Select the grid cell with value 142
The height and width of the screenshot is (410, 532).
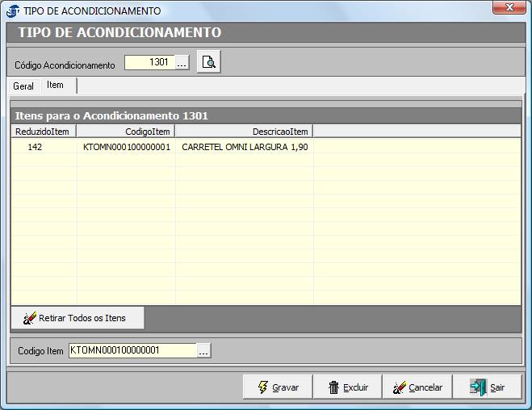tap(36, 147)
